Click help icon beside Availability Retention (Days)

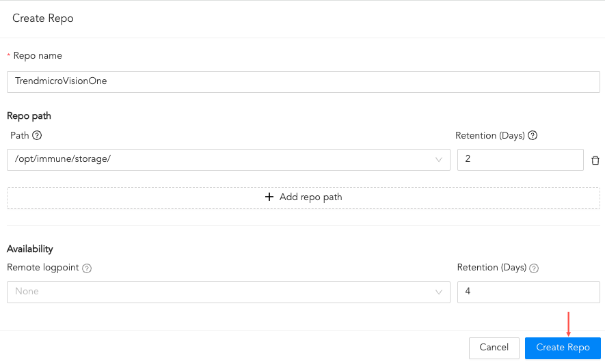(x=534, y=268)
